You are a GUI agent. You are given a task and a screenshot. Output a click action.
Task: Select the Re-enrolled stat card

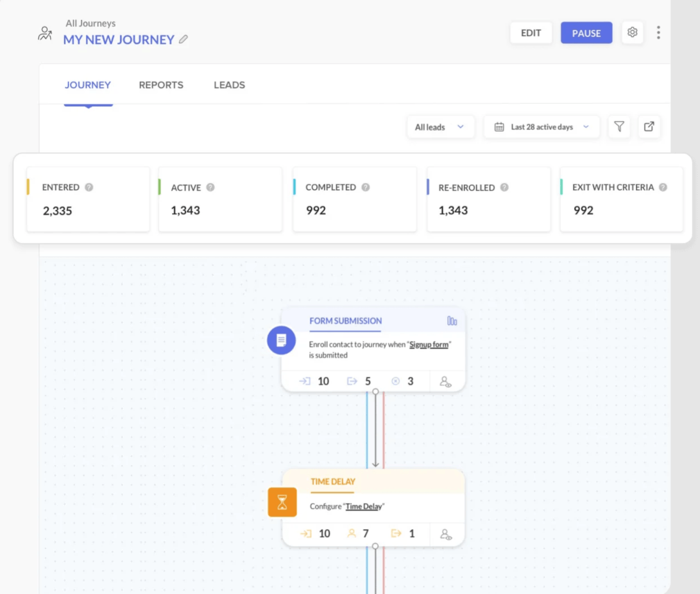[489, 199]
